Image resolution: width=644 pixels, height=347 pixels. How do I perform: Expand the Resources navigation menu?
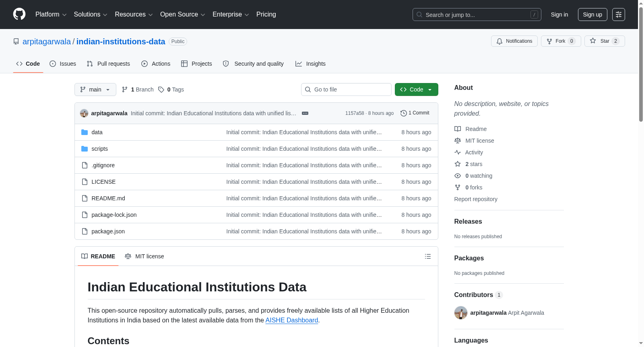134,15
